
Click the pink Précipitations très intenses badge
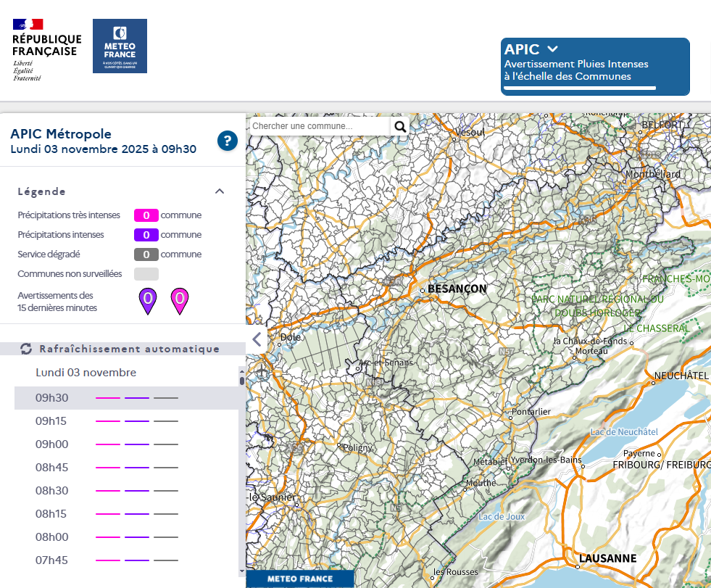146,215
